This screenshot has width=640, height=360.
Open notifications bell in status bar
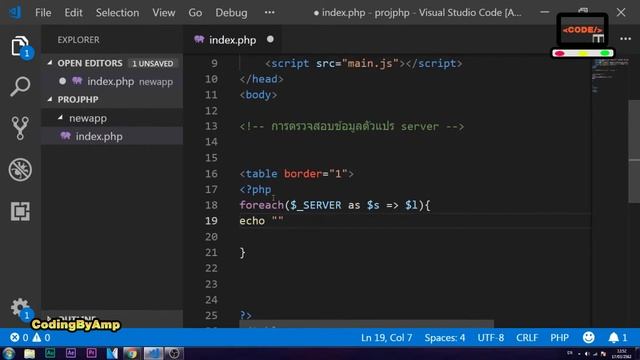click(618, 338)
